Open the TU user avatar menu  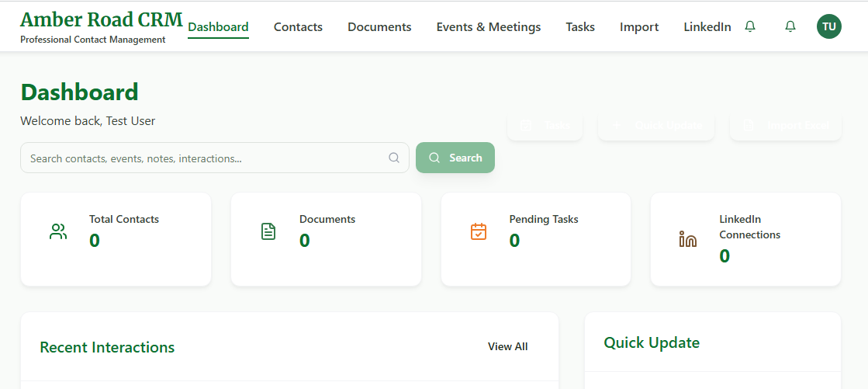828,26
